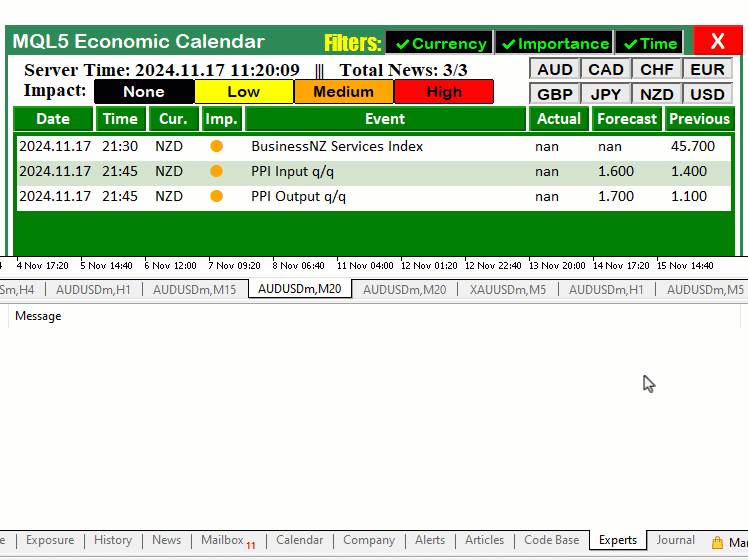Image resolution: width=748 pixels, height=560 pixels.
Task: Open the Journal tab
Action: coord(675,540)
